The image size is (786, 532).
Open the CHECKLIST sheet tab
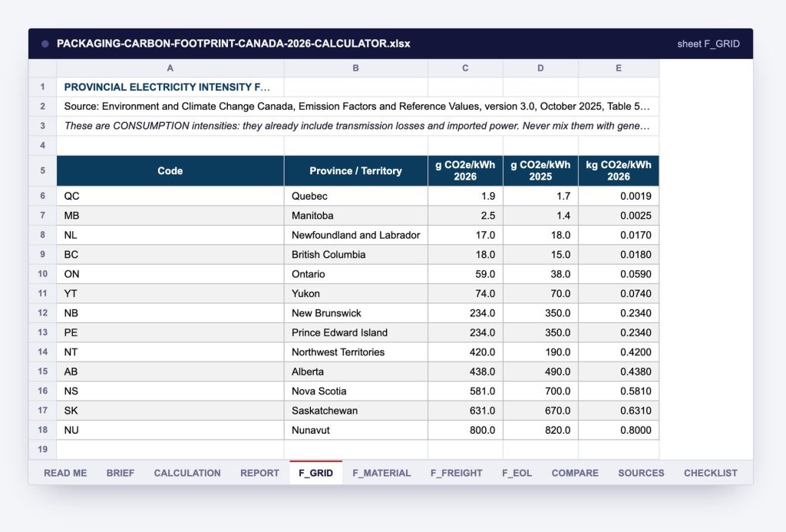(x=710, y=473)
